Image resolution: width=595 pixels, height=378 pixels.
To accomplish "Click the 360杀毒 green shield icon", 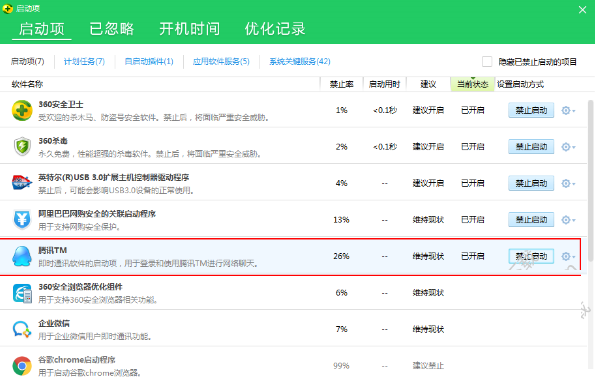I will tap(22, 147).
